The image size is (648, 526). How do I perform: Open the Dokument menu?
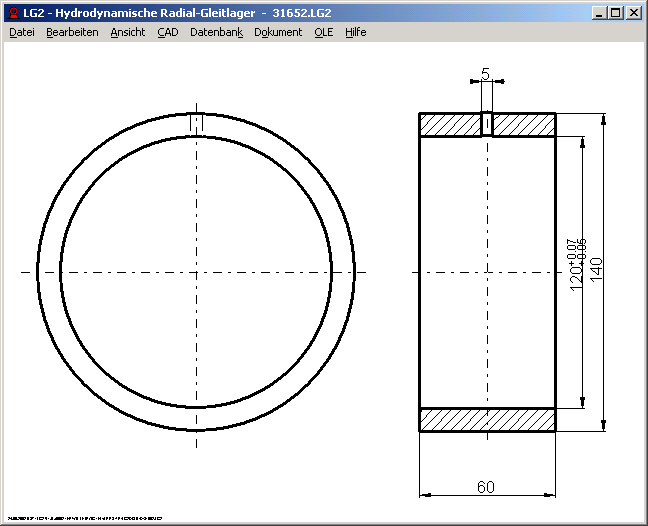[x=278, y=32]
